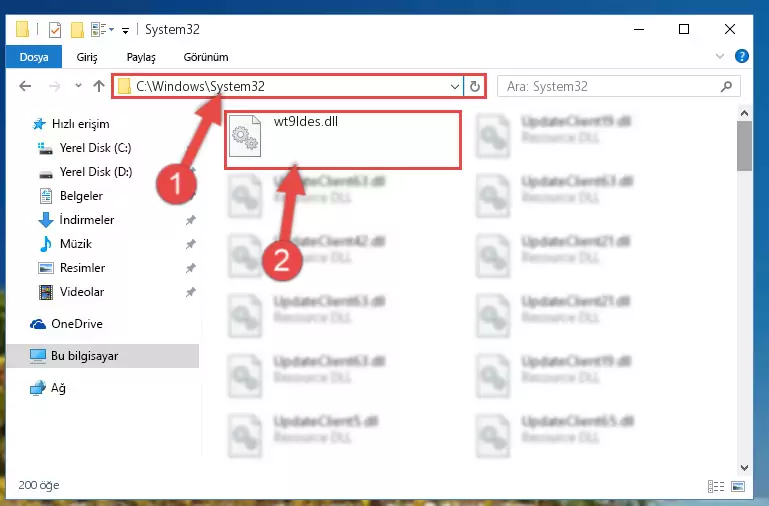Select OneDrive in the navigation pane
769x506 pixels.
click(66, 324)
